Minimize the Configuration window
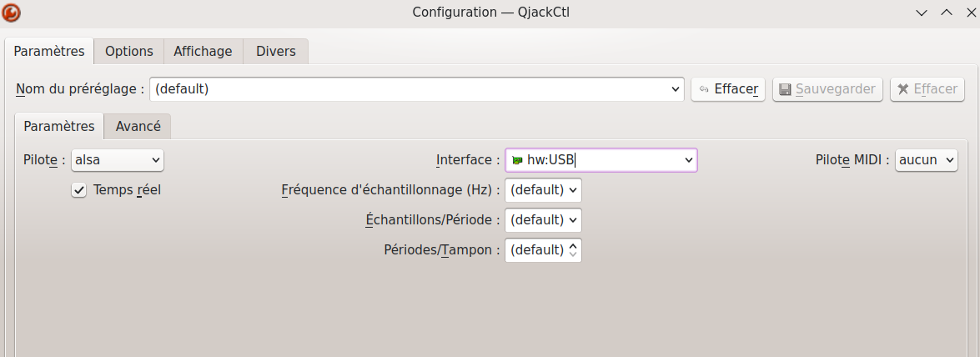Image resolution: width=980 pixels, height=357 pixels. tap(921, 13)
